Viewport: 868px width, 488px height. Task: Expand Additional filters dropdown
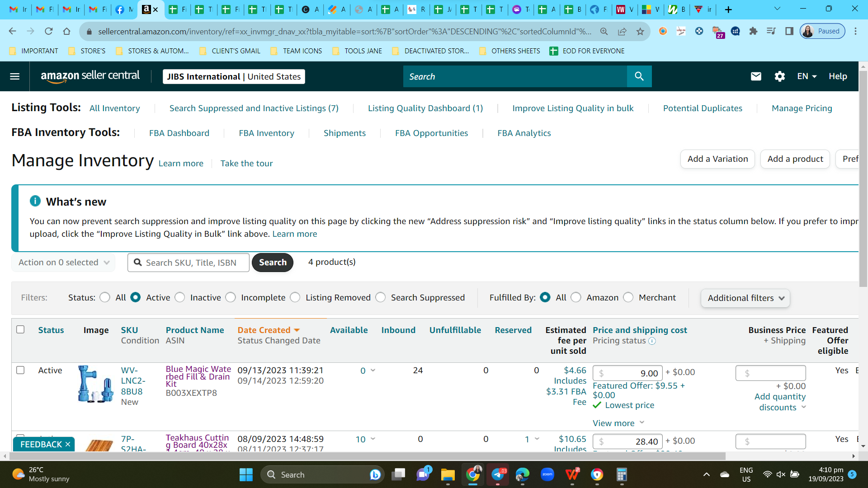(745, 298)
